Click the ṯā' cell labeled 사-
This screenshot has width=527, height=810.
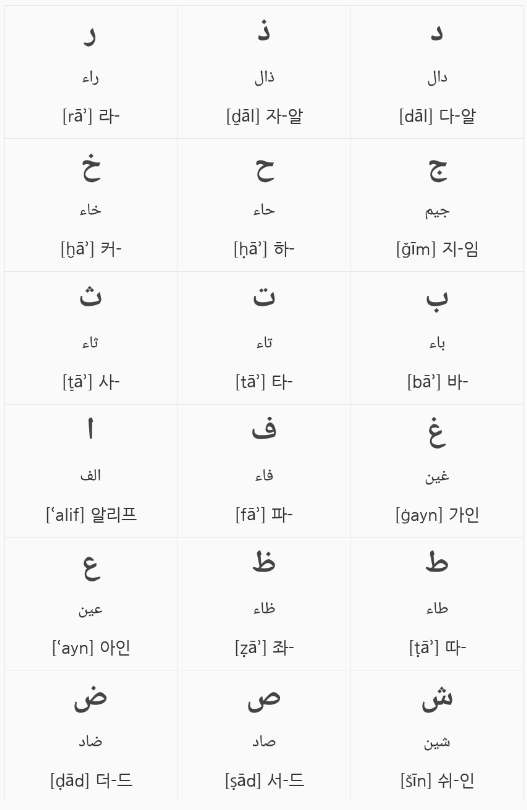[x=91, y=338]
